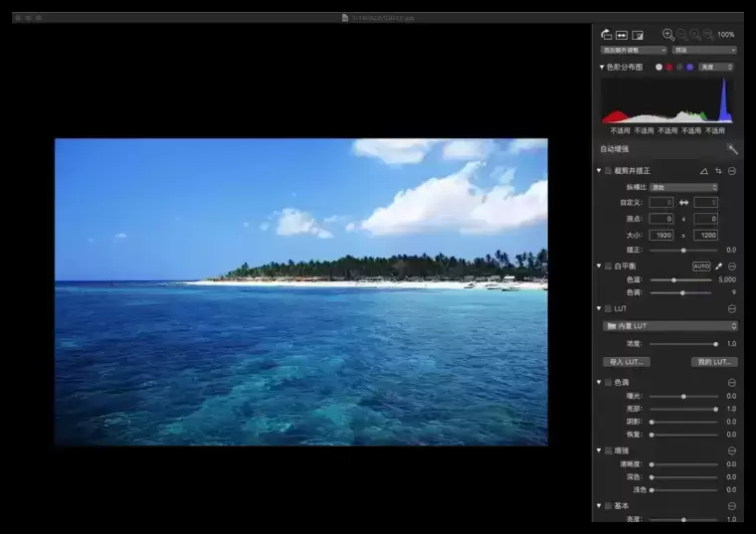Viewport: 756px width, 534px height.
Task: Reset 增强 section with its circle icon
Action: pos(732,450)
